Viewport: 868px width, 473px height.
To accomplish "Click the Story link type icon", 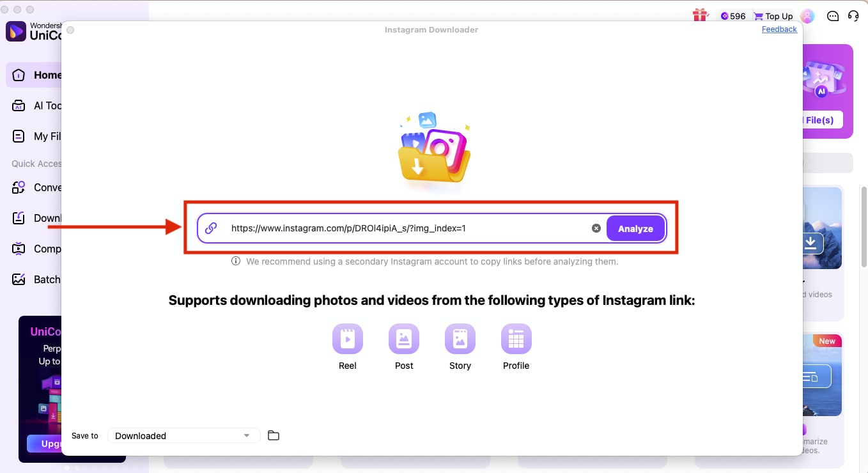I will click(460, 339).
